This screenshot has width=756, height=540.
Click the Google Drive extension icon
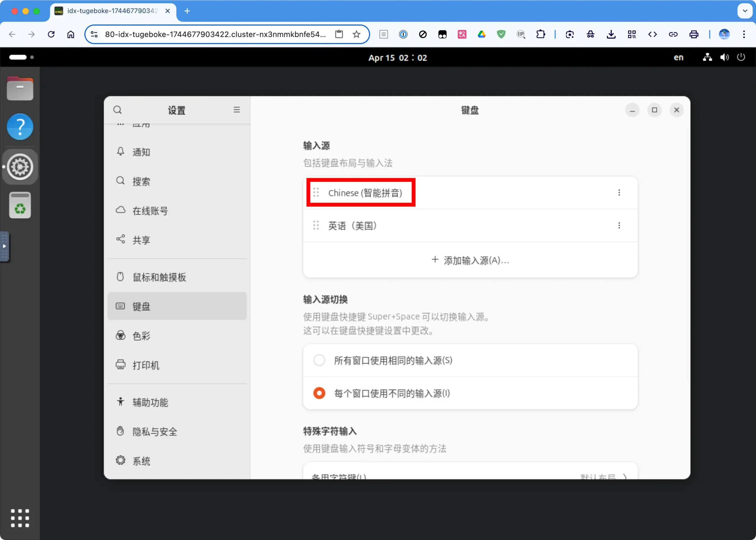tap(482, 34)
